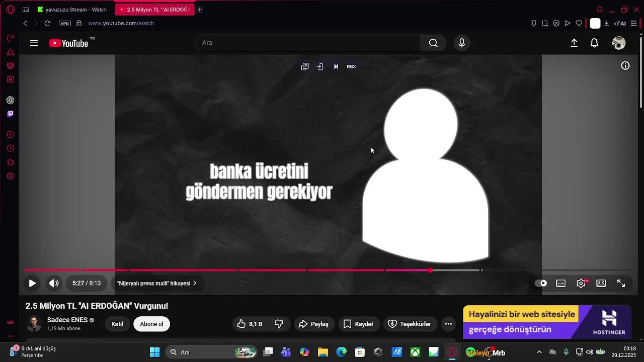Screen dimensions: 644x362
Task: Open YouTube create upload icon
Action: point(574,43)
